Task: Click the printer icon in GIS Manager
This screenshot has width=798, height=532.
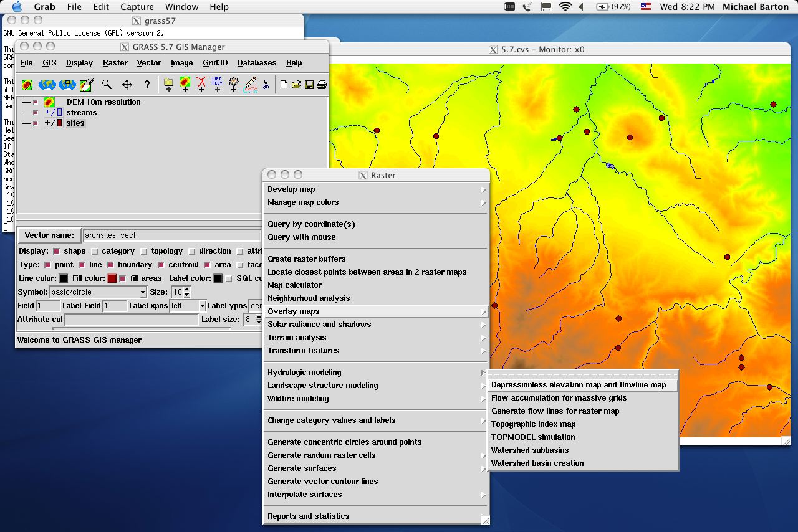Action: pyautogui.click(x=321, y=85)
